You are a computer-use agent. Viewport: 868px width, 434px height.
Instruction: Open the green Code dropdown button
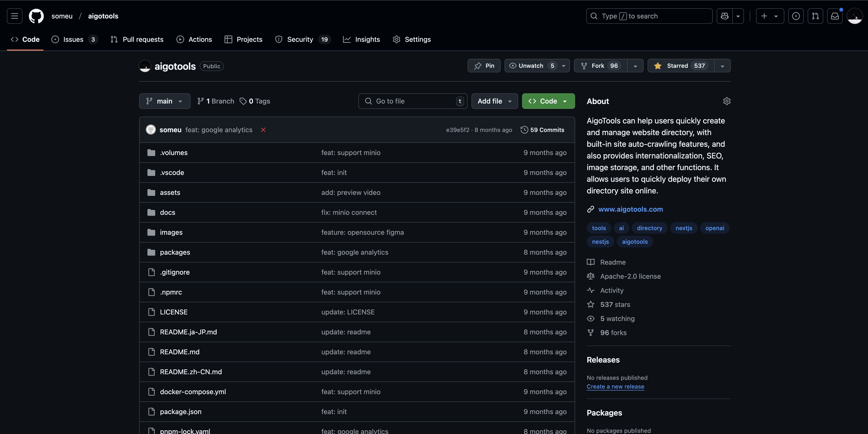click(x=548, y=101)
